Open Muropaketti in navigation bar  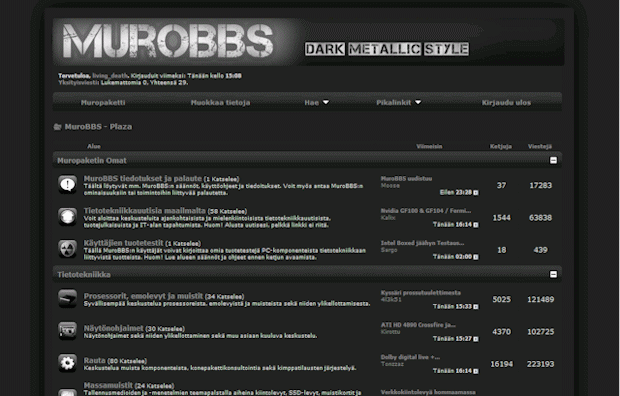pos(103,102)
